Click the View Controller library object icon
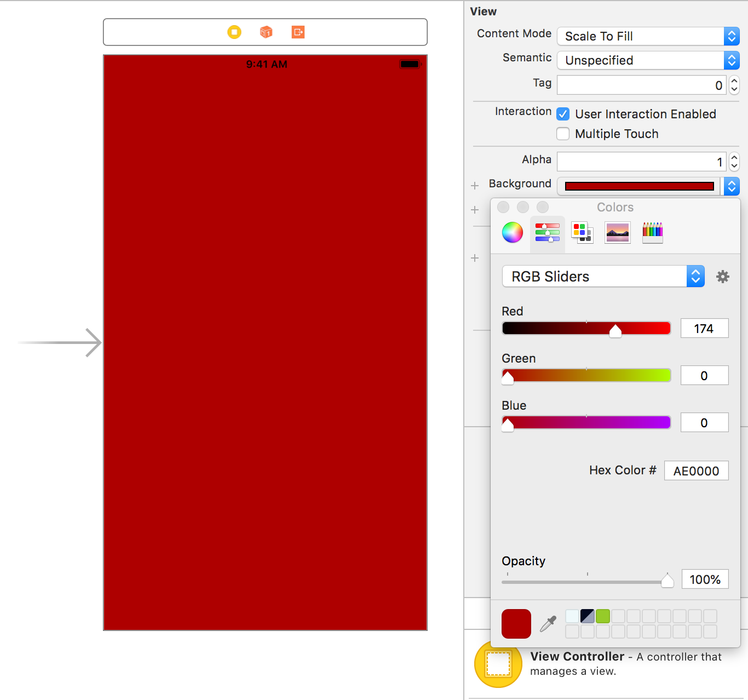748x700 pixels. click(x=498, y=664)
